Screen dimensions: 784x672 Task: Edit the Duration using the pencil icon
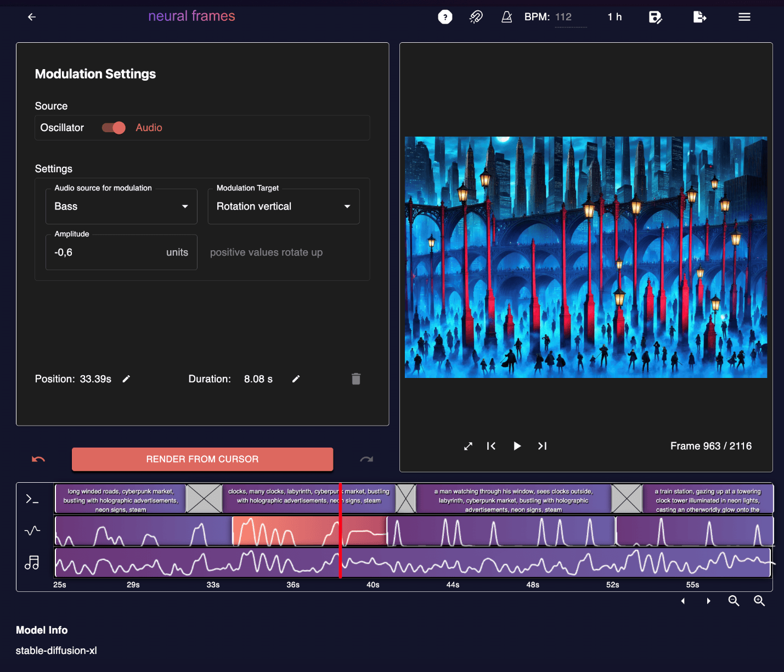pos(296,379)
